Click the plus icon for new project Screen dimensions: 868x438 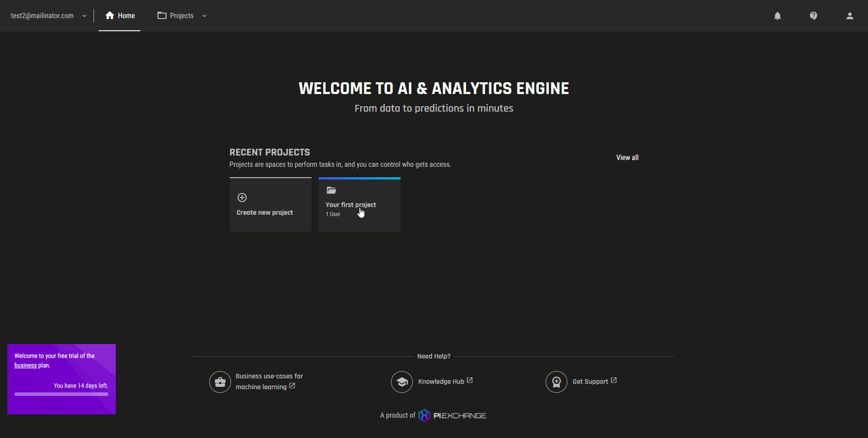point(242,198)
